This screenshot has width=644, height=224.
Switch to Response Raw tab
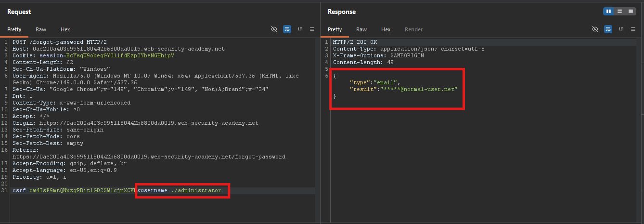coord(361,29)
